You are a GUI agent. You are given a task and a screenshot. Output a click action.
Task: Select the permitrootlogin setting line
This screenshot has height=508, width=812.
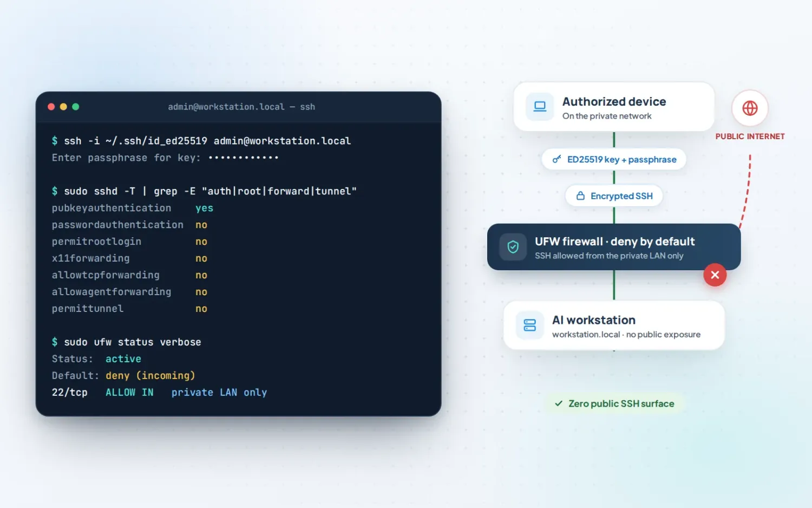129,242
